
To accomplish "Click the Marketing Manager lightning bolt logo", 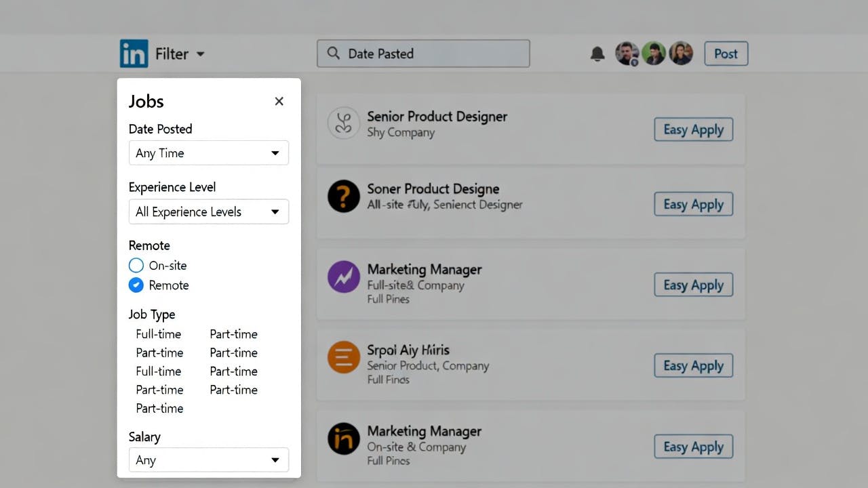I will click(x=343, y=277).
